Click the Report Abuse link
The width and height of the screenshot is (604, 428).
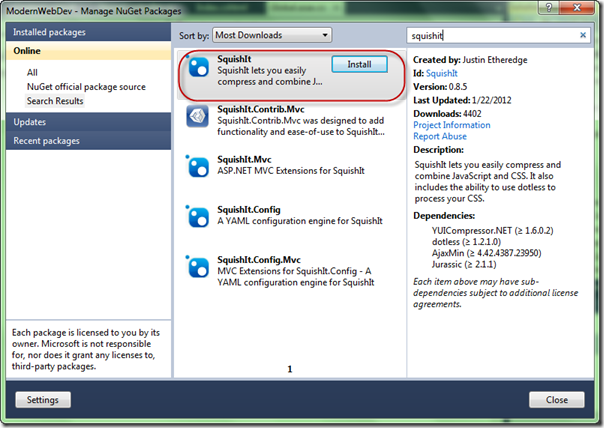tap(440, 137)
